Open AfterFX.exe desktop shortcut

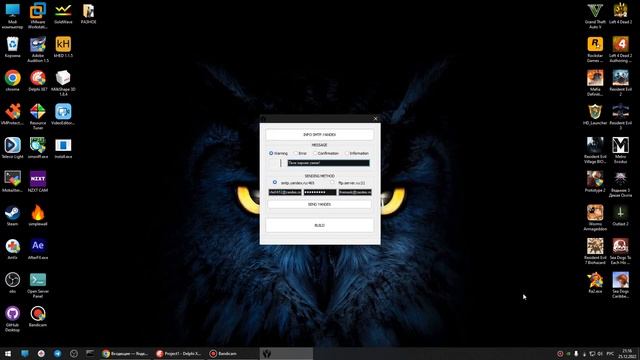38,249
